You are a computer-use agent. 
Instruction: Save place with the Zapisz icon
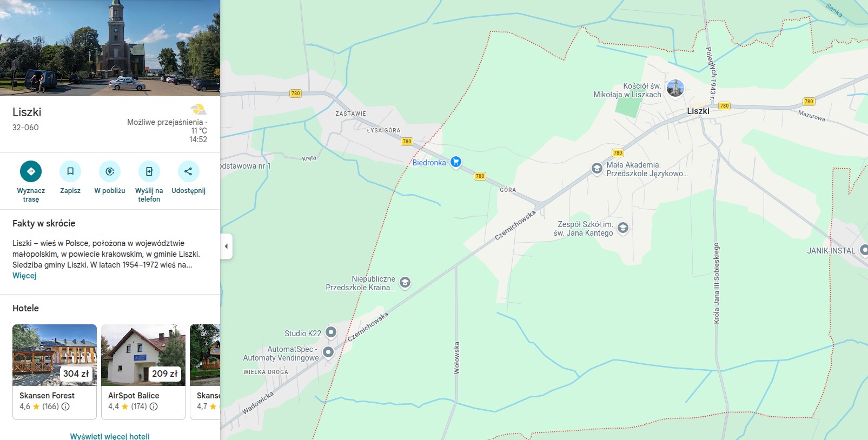(70, 171)
